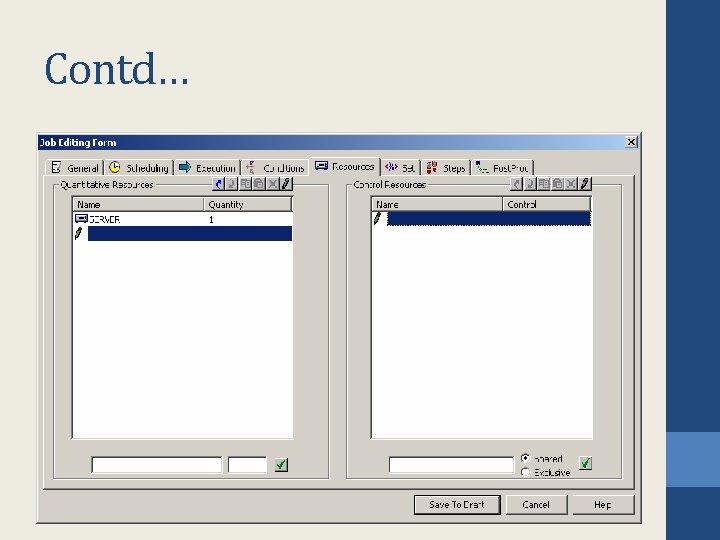This screenshot has height=540, width=720.
Task: Confirm quantitative resource entry with green checkmark
Action: click(281, 465)
